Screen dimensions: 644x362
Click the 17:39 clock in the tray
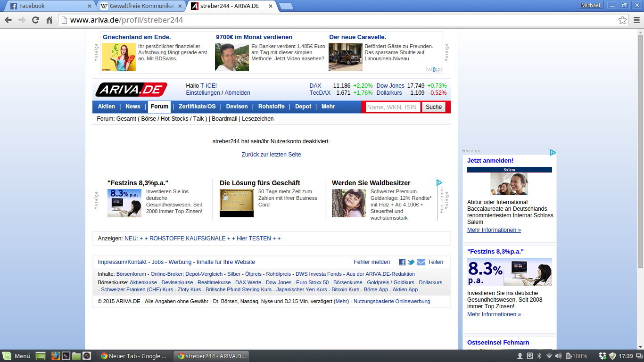pyautogui.click(x=626, y=356)
